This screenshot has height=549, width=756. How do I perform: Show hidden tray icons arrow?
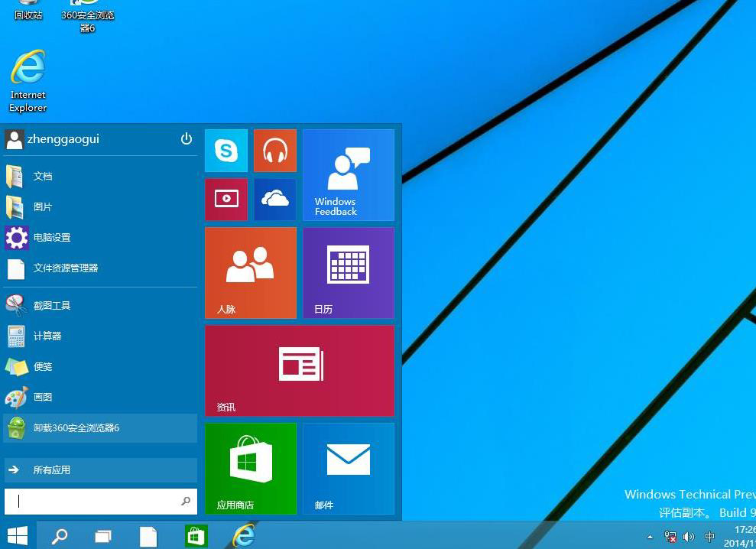click(650, 537)
